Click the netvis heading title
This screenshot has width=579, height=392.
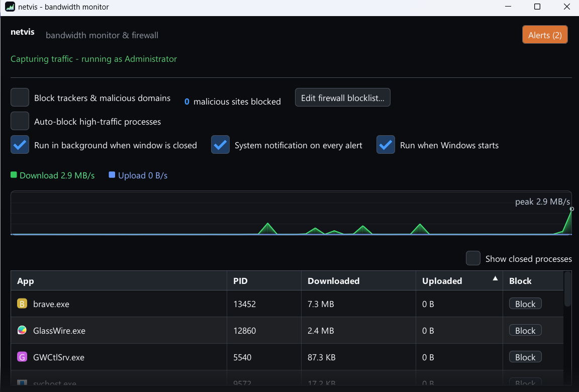click(23, 32)
